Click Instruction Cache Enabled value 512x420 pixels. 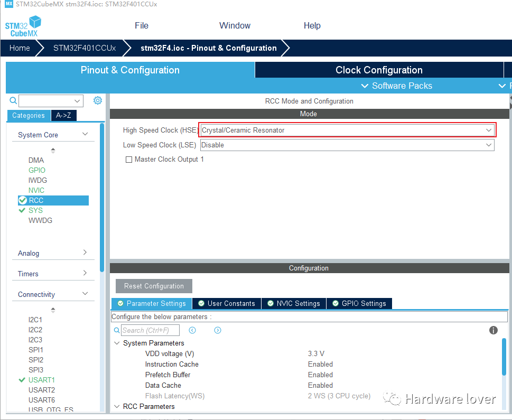pos(320,364)
